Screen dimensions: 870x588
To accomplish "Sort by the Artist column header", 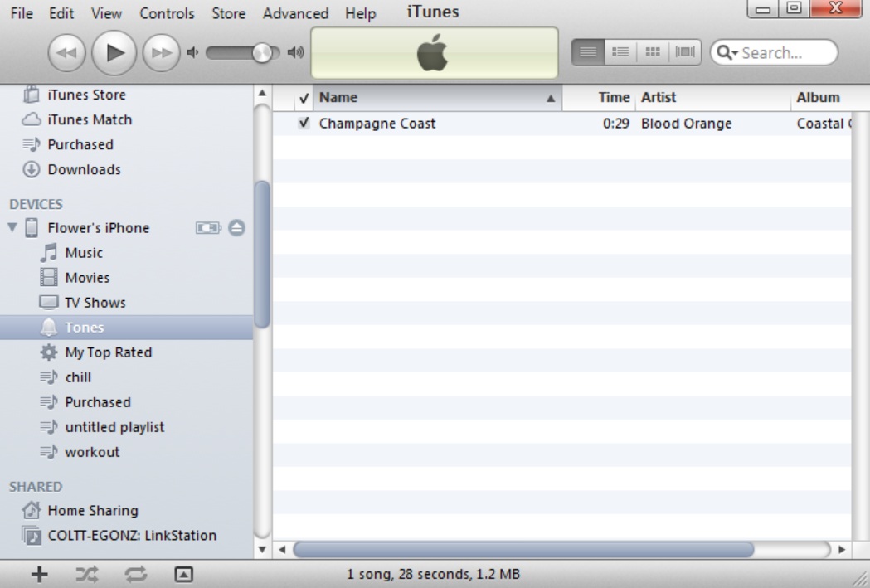I will [713, 98].
